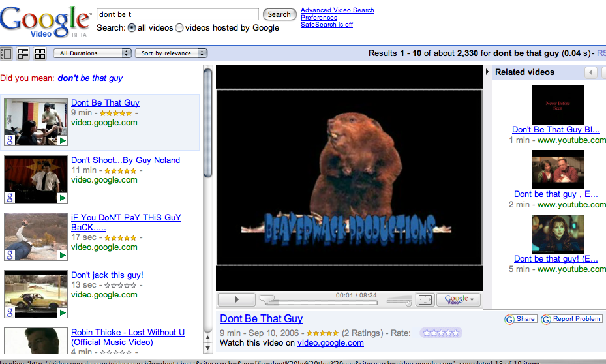
Task: Click the Beaverwack Productions video frame
Action: click(349, 177)
